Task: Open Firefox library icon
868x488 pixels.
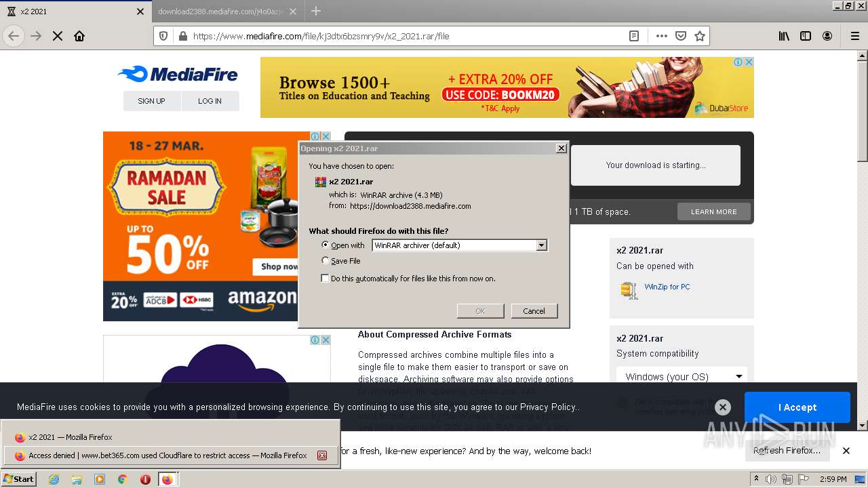Action: (784, 36)
